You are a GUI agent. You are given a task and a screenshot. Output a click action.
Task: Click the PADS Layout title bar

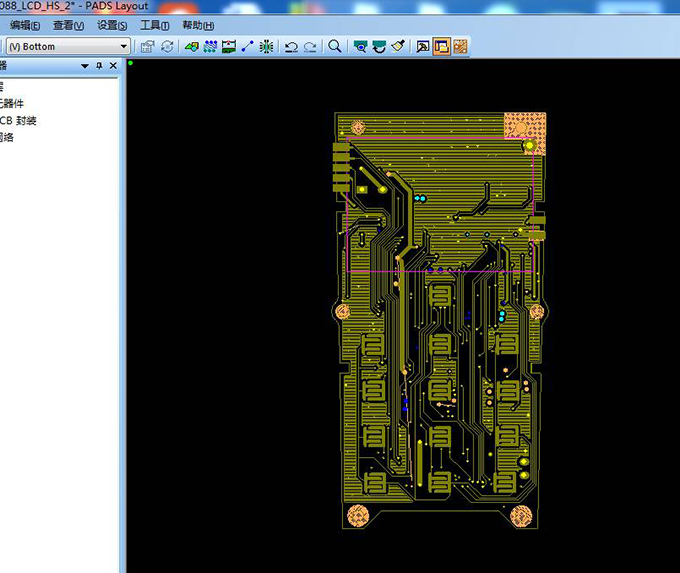(x=340, y=7)
